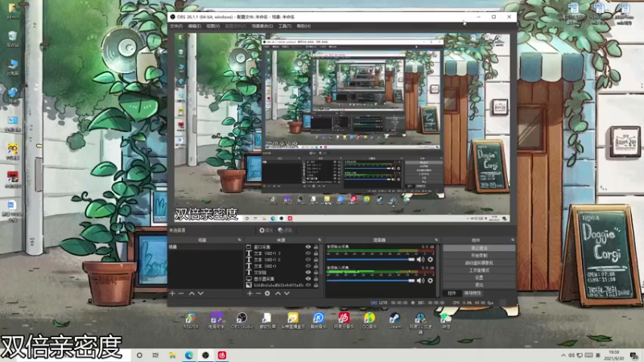Pop out the Audio Mixer dock using its header icon
The width and height of the screenshot is (644, 362).
[436, 240]
